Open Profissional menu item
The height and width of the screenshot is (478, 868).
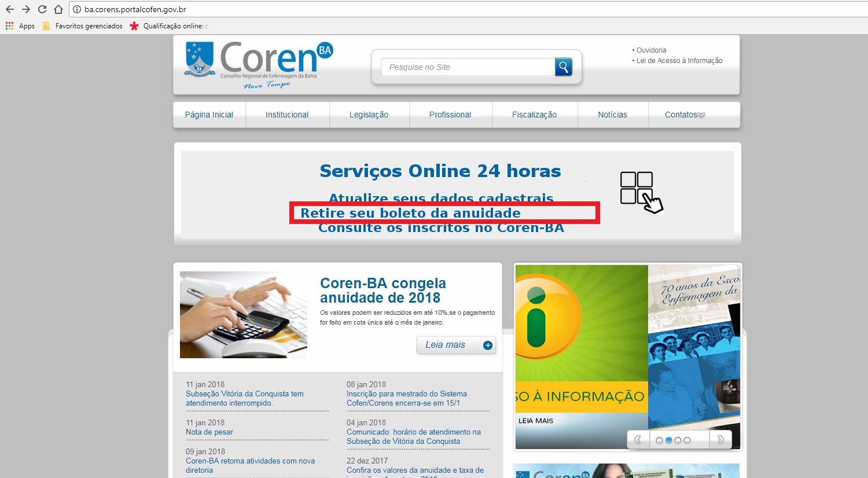(450, 115)
